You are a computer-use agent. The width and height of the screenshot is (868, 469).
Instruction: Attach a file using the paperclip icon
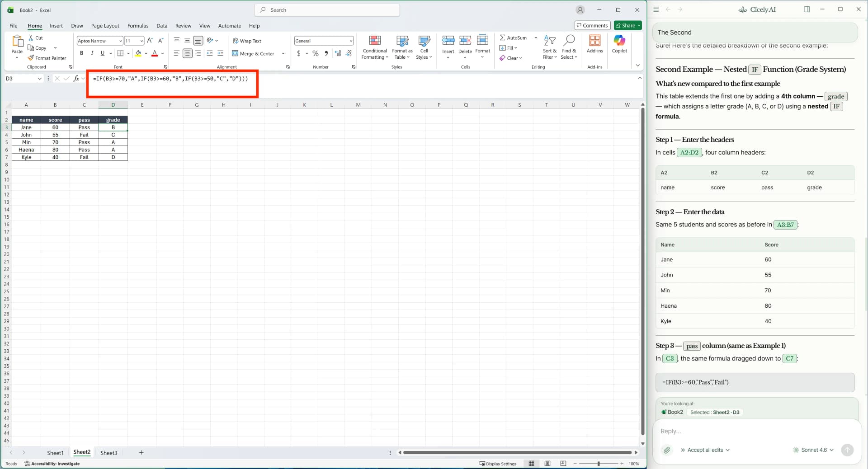click(x=666, y=450)
